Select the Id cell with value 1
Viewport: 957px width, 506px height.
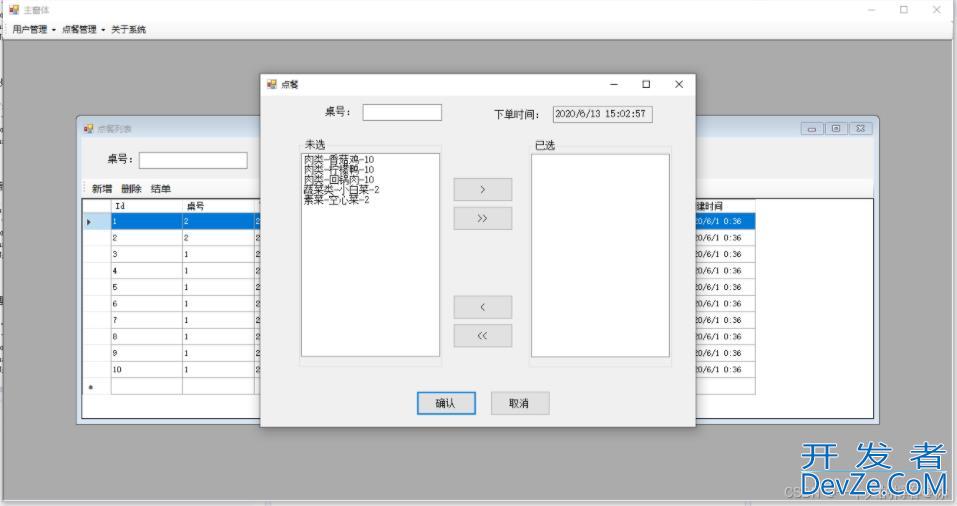point(146,221)
